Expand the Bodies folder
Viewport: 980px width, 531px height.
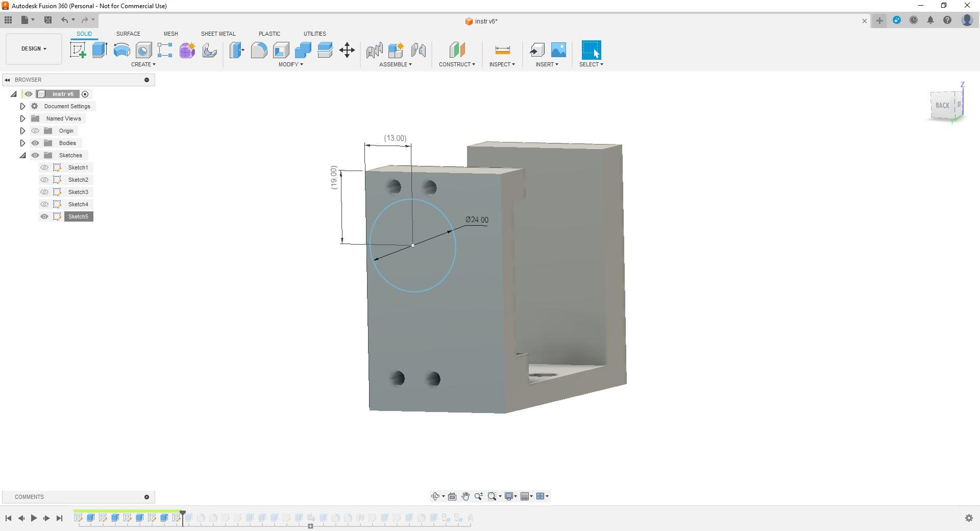22,143
